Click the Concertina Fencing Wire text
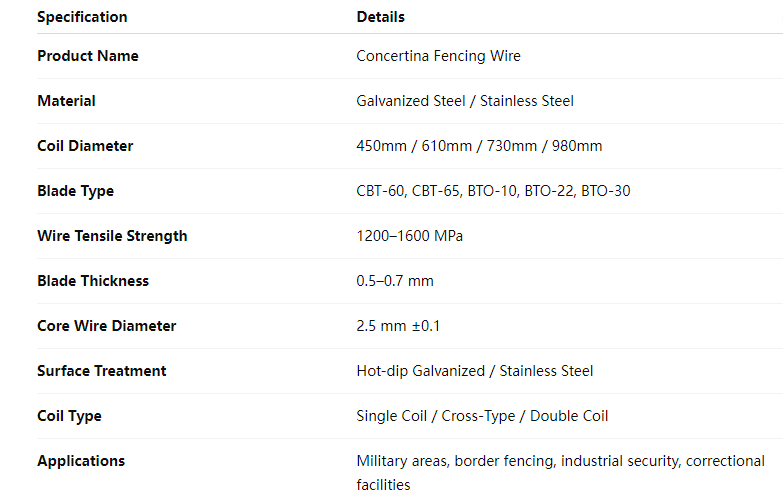This screenshot has height=503, width=783. coord(438,56)
